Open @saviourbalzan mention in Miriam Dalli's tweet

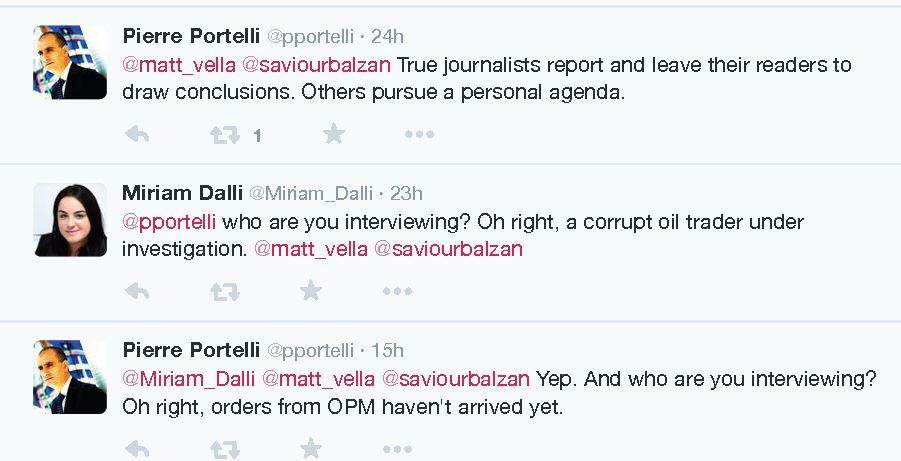tap(448, 249)
